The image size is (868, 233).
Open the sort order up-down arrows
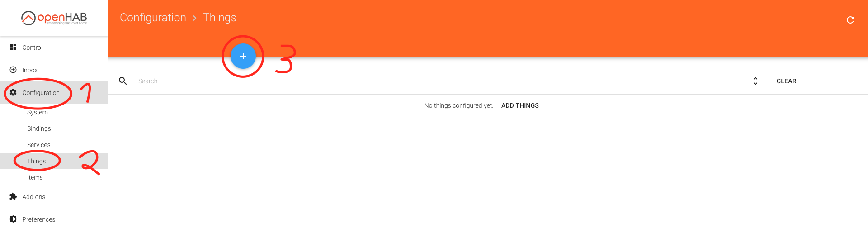pos(755,81)
